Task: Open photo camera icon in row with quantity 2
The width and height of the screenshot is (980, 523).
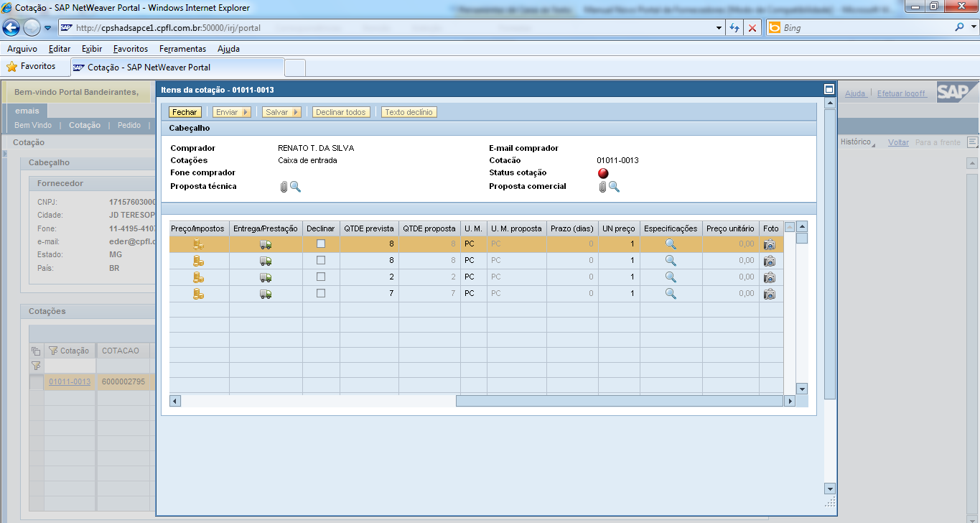Action: tap(770, 277)
